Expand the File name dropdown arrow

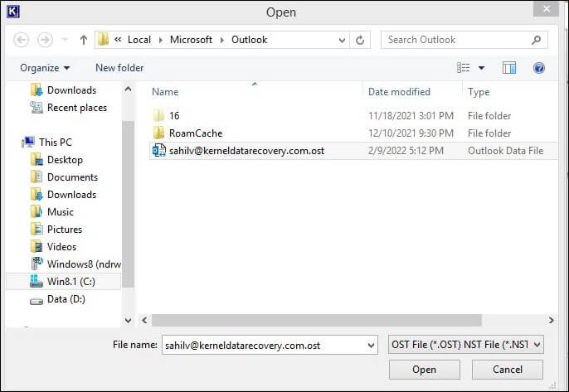(371, 345)
